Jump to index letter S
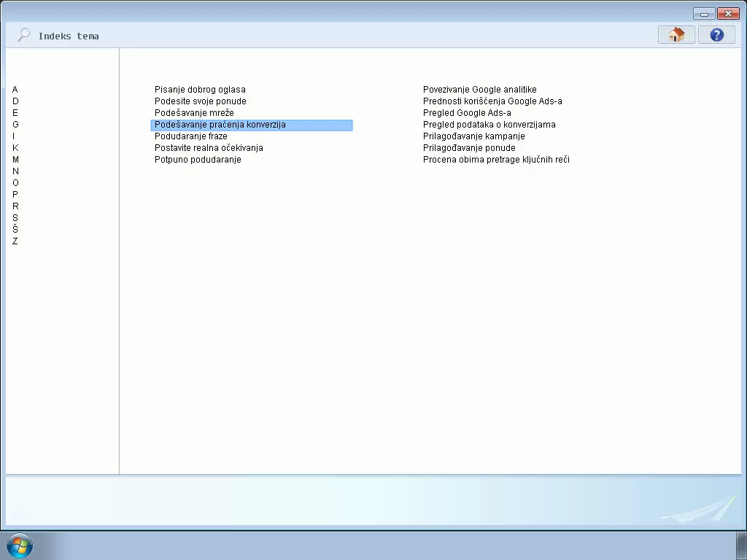The height and width of the screenshot is (560, 747). click(x=15, y=217)
